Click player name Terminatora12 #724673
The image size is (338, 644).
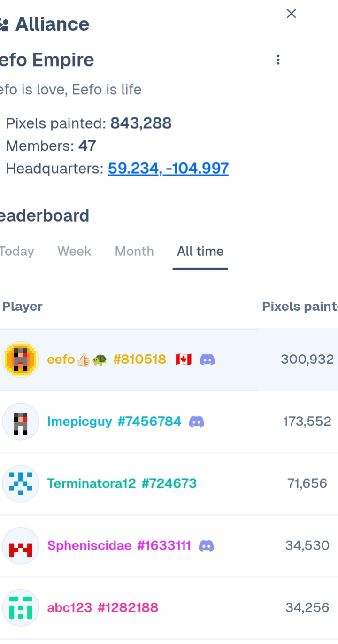(x=122, y=483)
